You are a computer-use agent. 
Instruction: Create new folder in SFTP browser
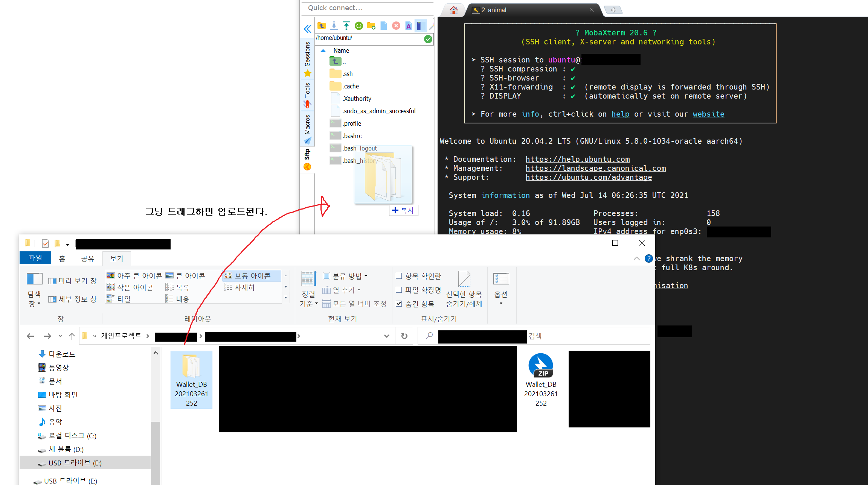(x=371, y=26)
